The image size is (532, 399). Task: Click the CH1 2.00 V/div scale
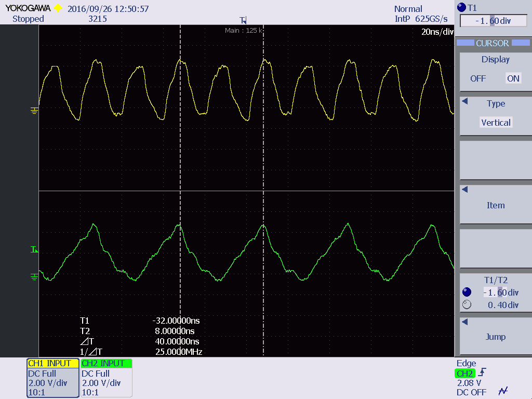click(48, 383)
